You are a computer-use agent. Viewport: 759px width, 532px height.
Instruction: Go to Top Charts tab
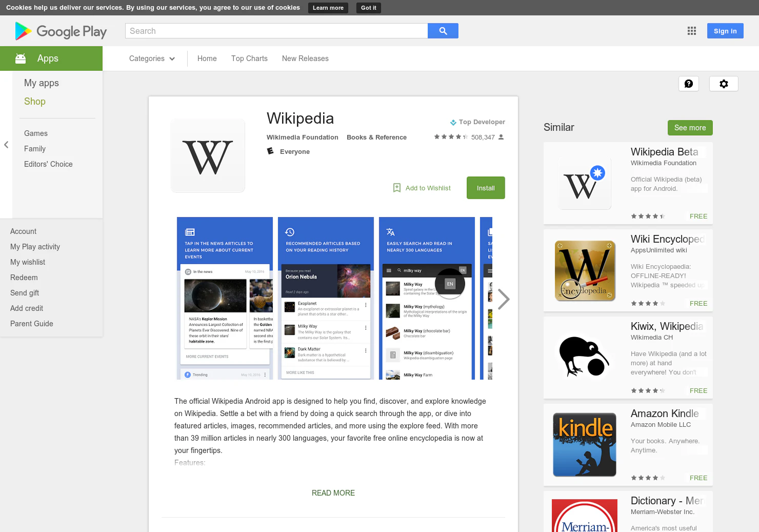[249, 58]
